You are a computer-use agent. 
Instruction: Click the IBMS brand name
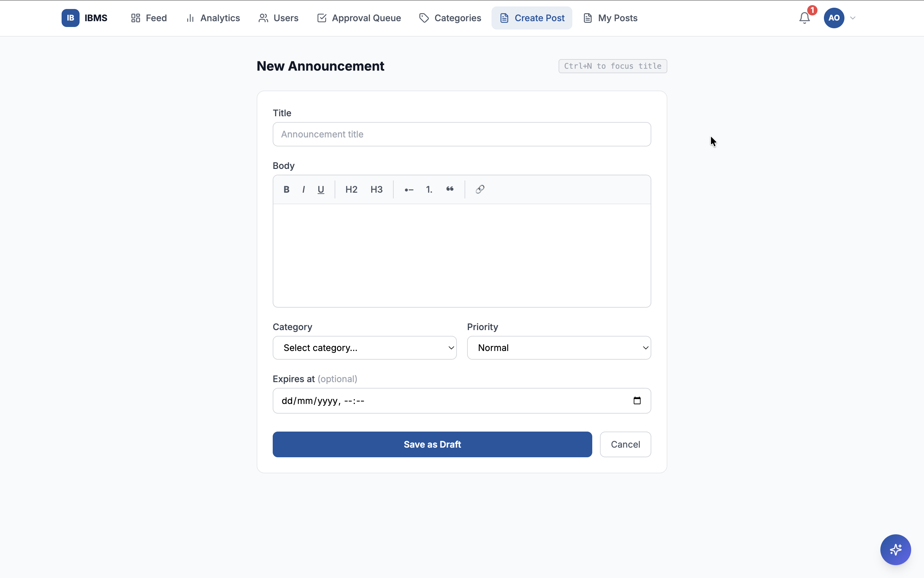pyautogui.click(x=96, y=18)
